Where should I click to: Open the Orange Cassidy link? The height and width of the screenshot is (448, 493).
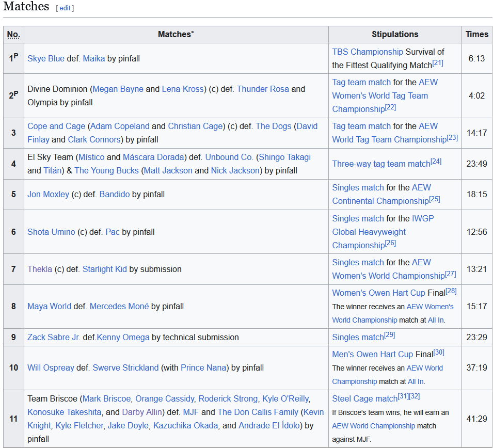coord(165,398)
